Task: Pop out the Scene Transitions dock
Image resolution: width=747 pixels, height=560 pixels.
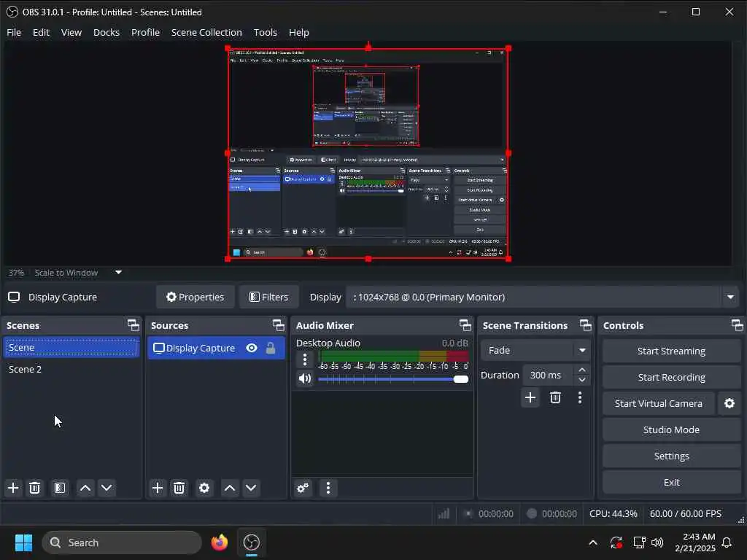Action: (x=586, y=325)
